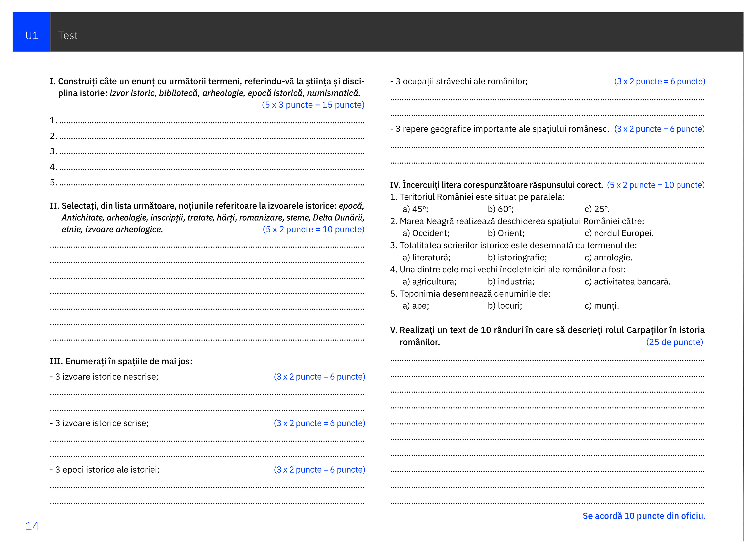Viewport: 756px width, 554px height.
Task: Select answer a) 45° for question 1
Action: click(415, 209)
